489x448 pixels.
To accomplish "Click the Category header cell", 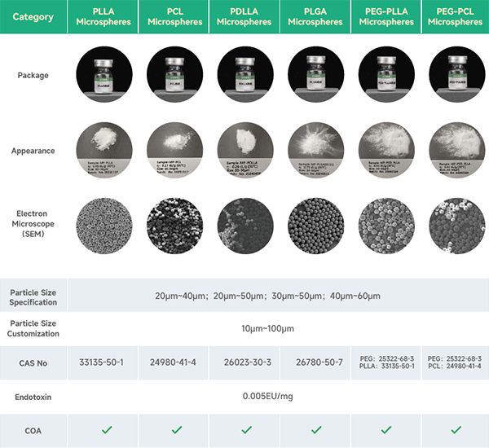I will (x=33, y=17).
